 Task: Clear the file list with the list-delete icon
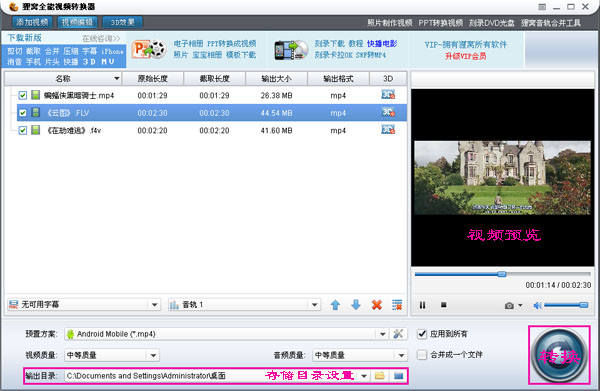coord(397,305)
